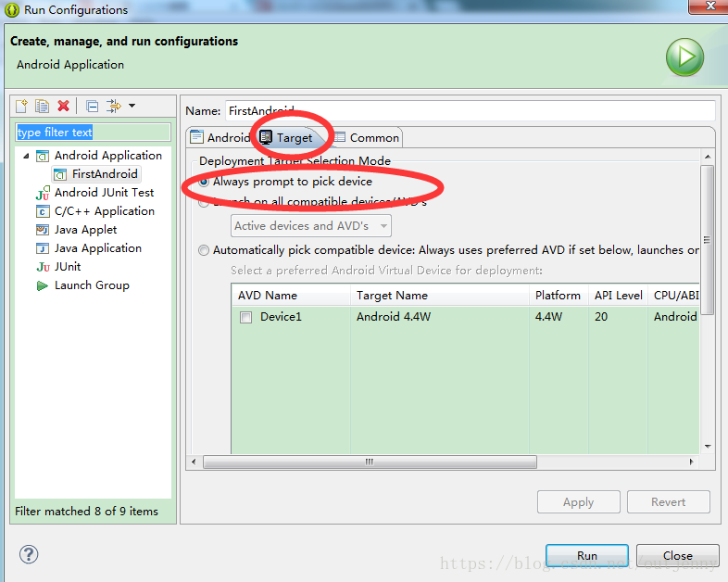
Task: Select Always prompt to pick device
Action: click(285, 182)
